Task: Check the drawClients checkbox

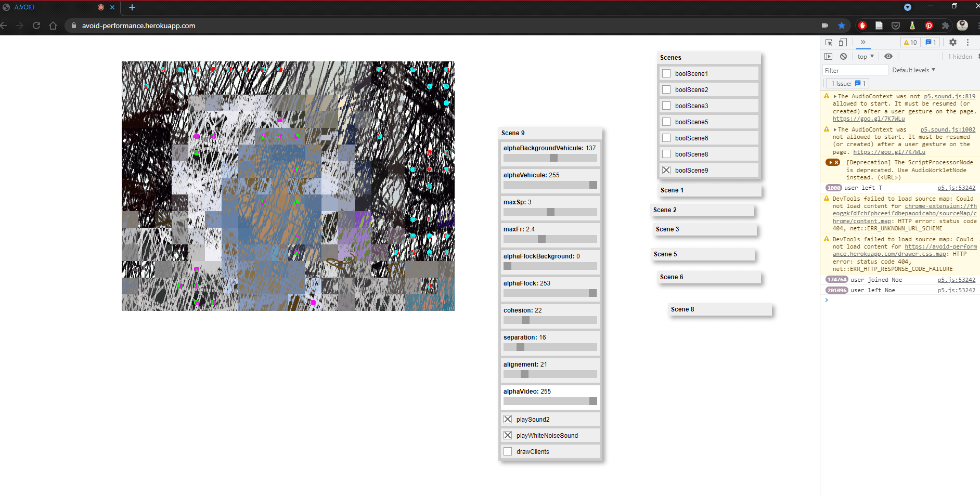Action: [x=508, y=452]
